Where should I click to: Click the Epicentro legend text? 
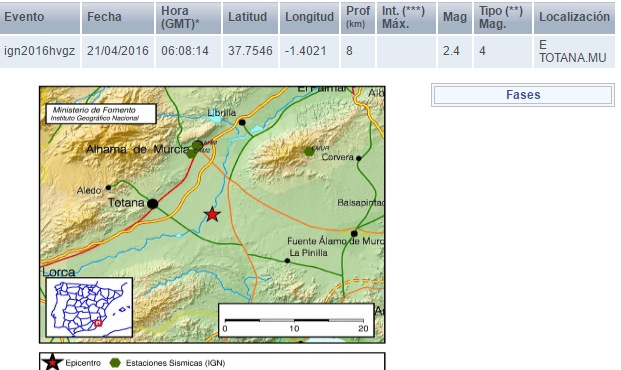tap(83, 363)
